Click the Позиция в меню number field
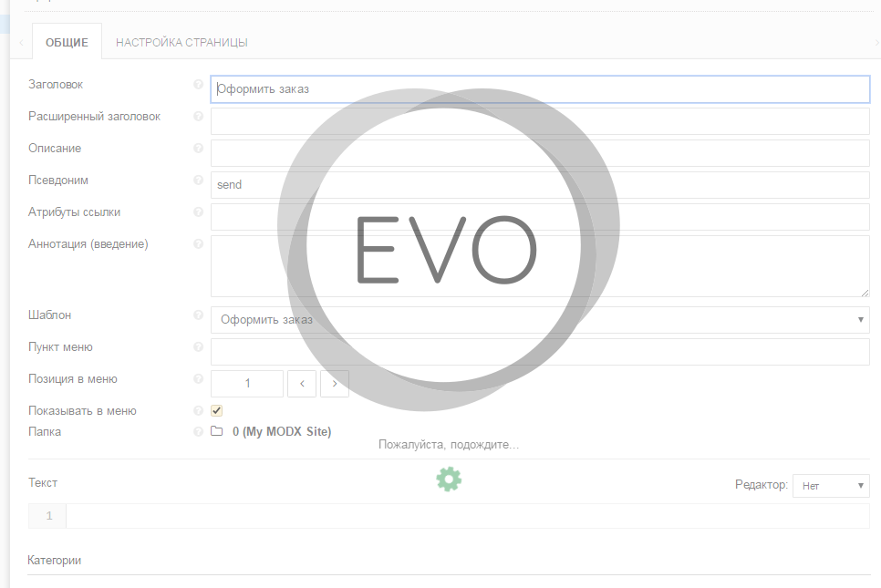Image resolution: width=881 pixels, height=588 pixels. point(247,384)
